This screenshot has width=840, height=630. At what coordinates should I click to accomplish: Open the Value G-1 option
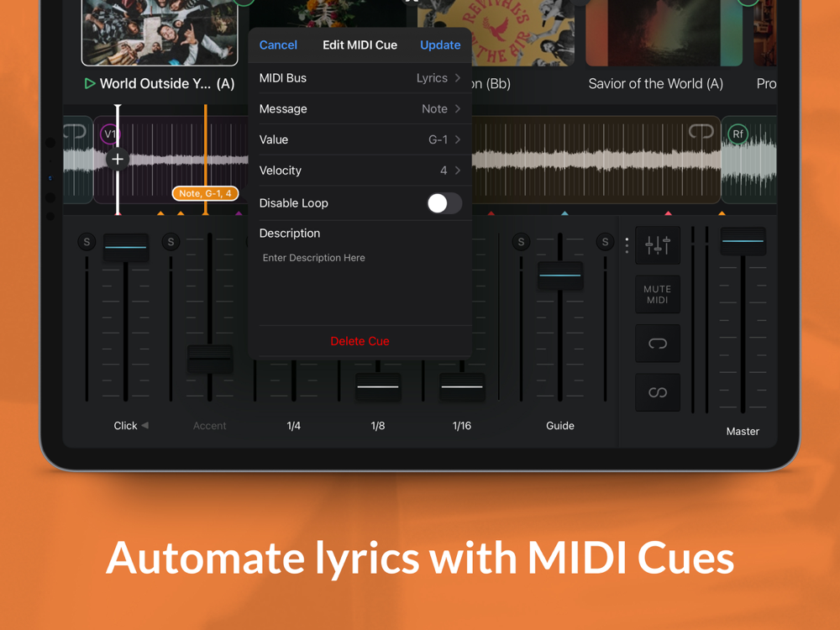360,139
